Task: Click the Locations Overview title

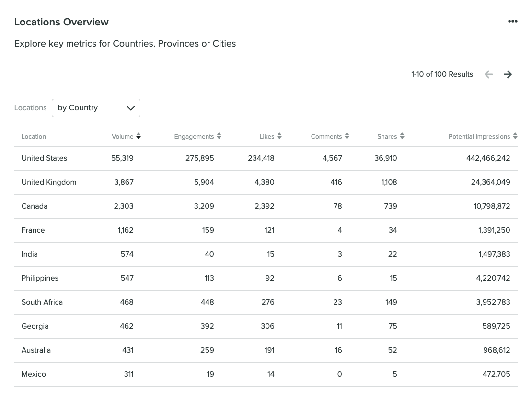Action: click(61, 22)
